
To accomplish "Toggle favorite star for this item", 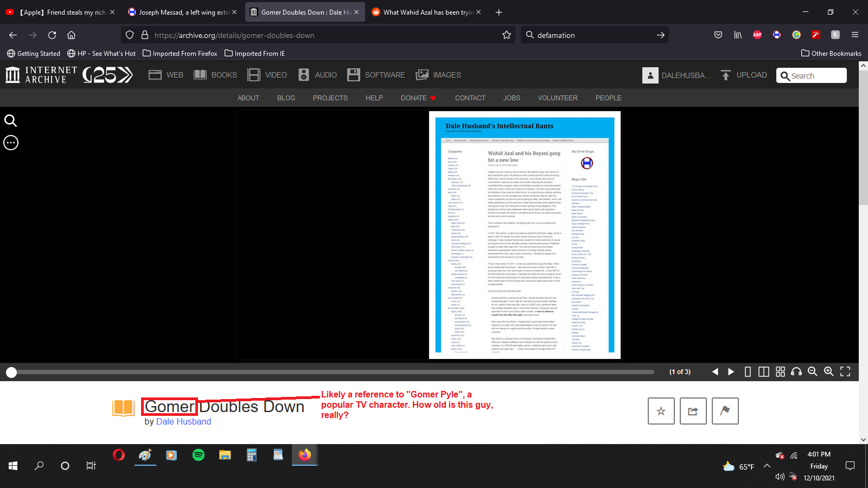I will [x=661, y=411].
